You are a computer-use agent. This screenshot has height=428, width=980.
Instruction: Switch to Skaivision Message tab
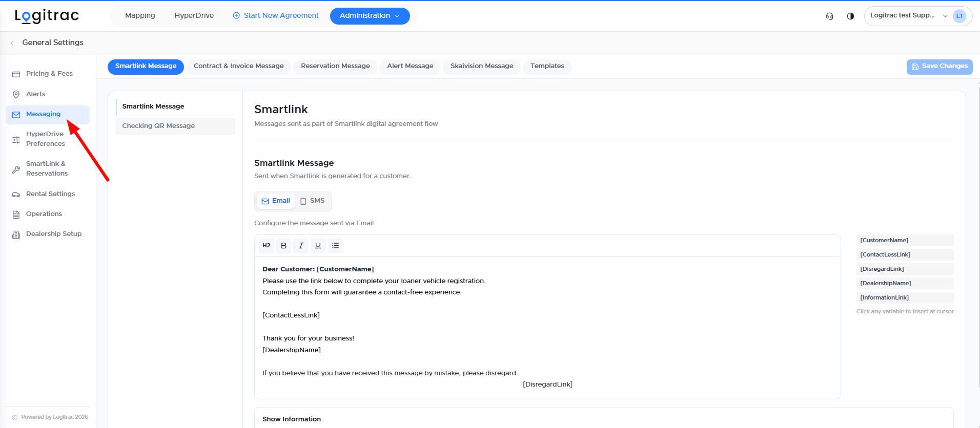pyautogui.click(x=482, y=67)
